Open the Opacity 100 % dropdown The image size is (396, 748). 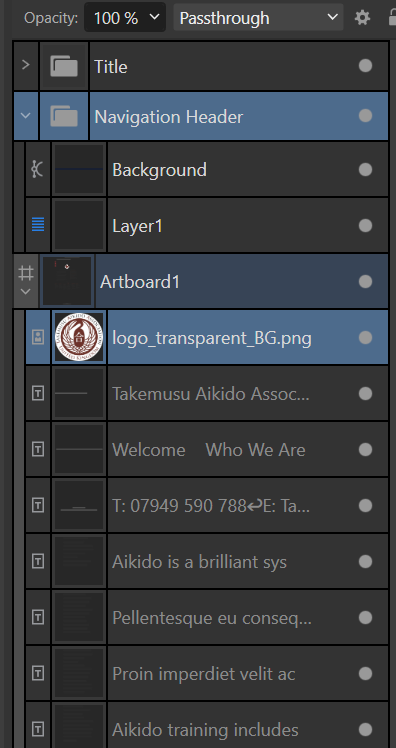(x=125, y=18)
